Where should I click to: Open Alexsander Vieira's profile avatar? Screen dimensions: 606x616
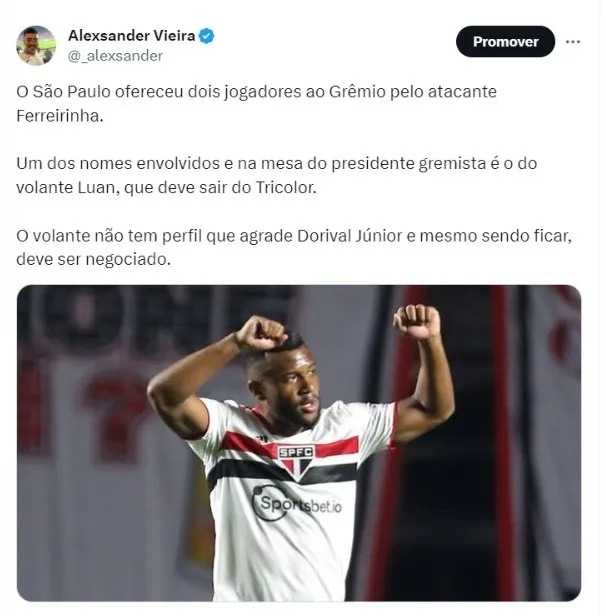click(36, 45)
